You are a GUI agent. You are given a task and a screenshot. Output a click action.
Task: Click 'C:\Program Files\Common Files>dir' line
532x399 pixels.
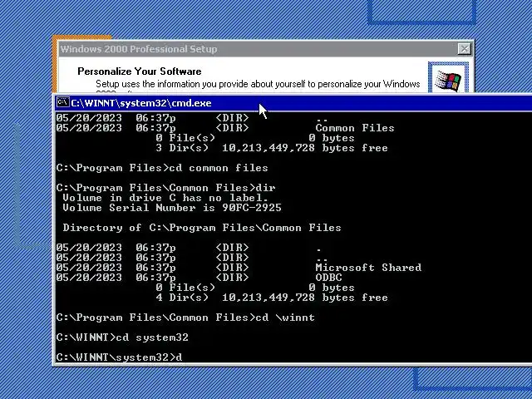pos(166,188)
